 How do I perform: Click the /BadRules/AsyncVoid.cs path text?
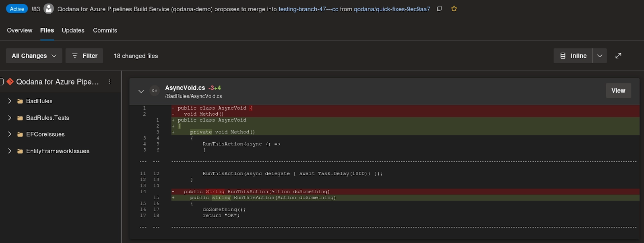[x=194, y=96]
